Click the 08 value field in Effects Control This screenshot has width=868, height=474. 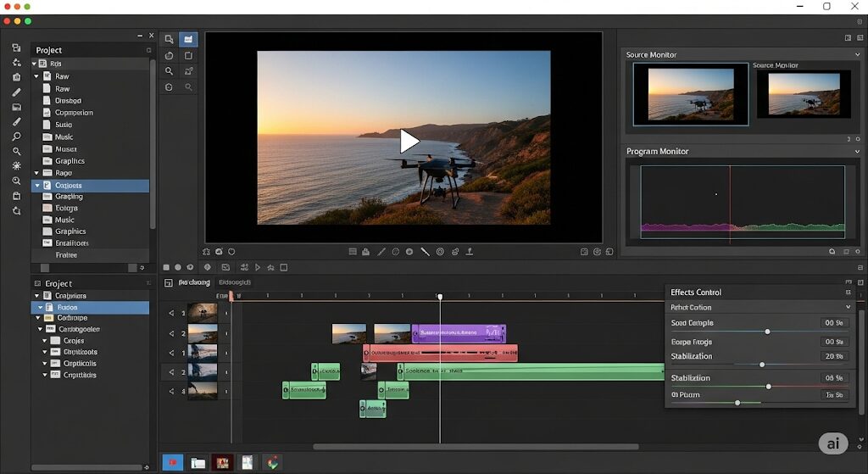[x=834, y=378]
